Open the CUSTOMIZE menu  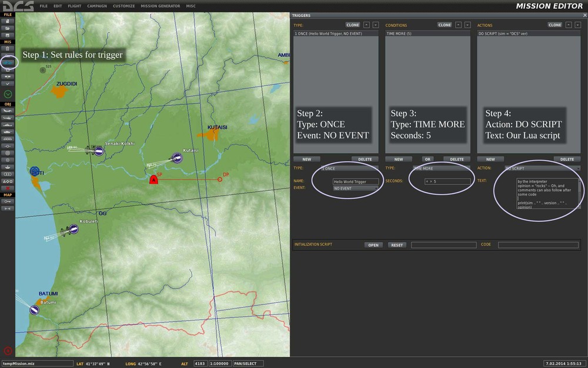(x=123, y=6)
